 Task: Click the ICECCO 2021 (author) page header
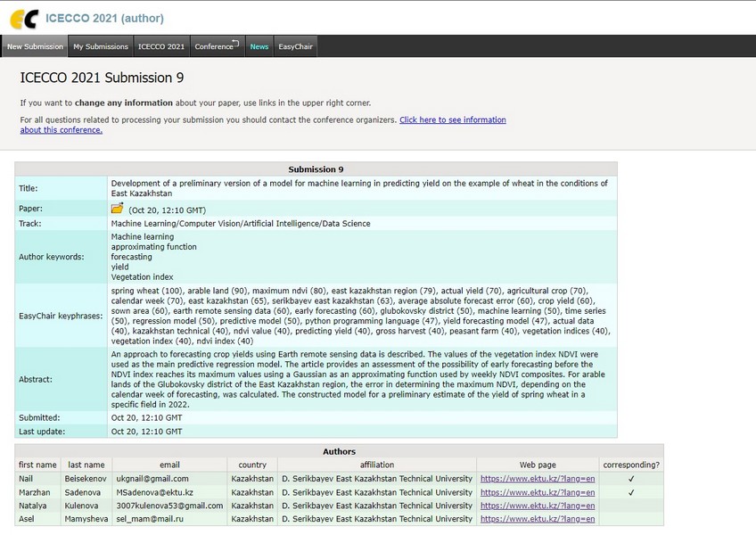pos(104,18)
